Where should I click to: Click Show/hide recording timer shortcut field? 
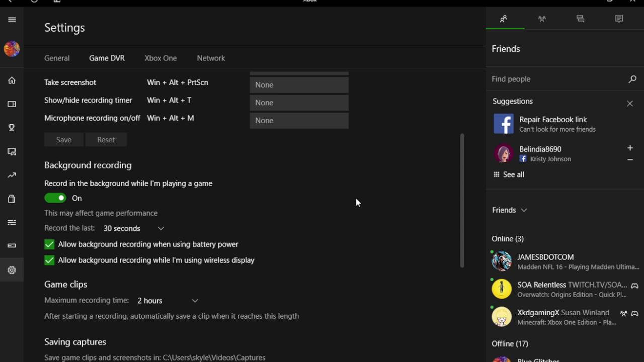299,103
